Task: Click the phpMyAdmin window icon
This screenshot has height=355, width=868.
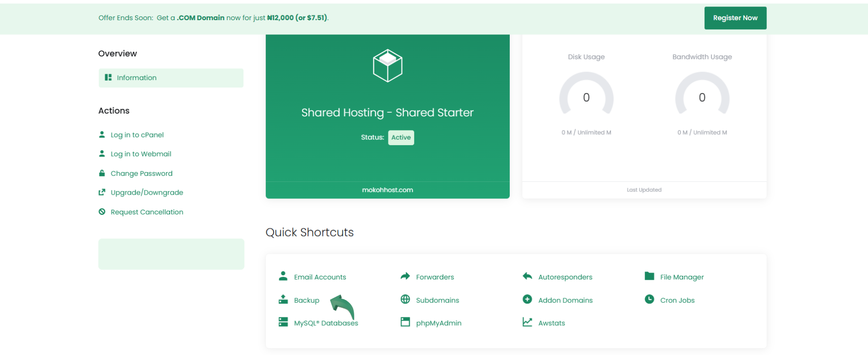Action: (x=405, y=322)
